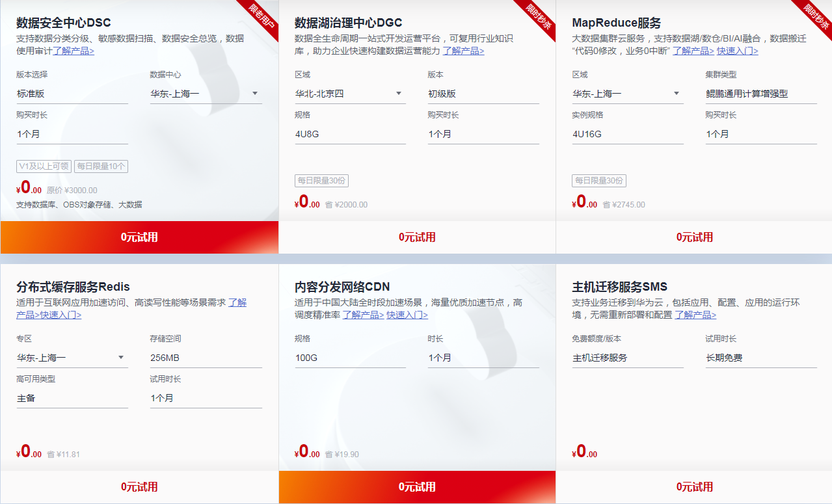Open 了解产品 link in DGC card
Viewport: 832px width, 504px height.
coord(463,51)
